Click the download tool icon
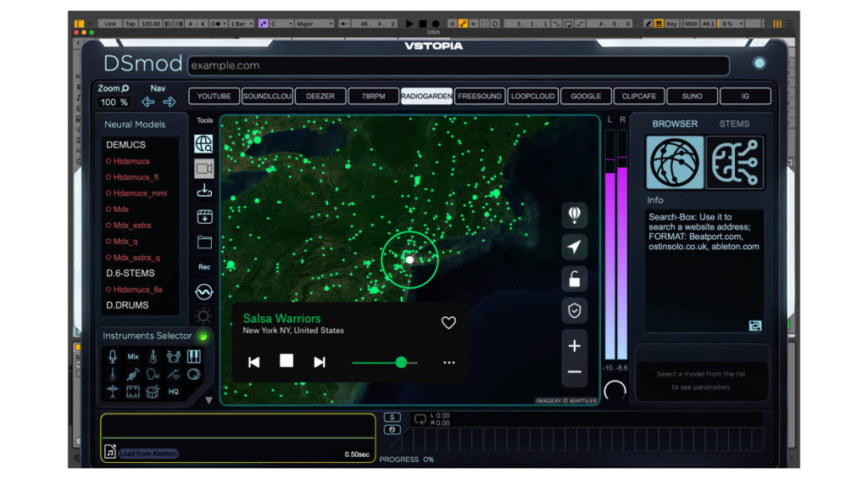The height and width of the screenshot is (479, 868). pyautogui.click(x=204, y=191)
